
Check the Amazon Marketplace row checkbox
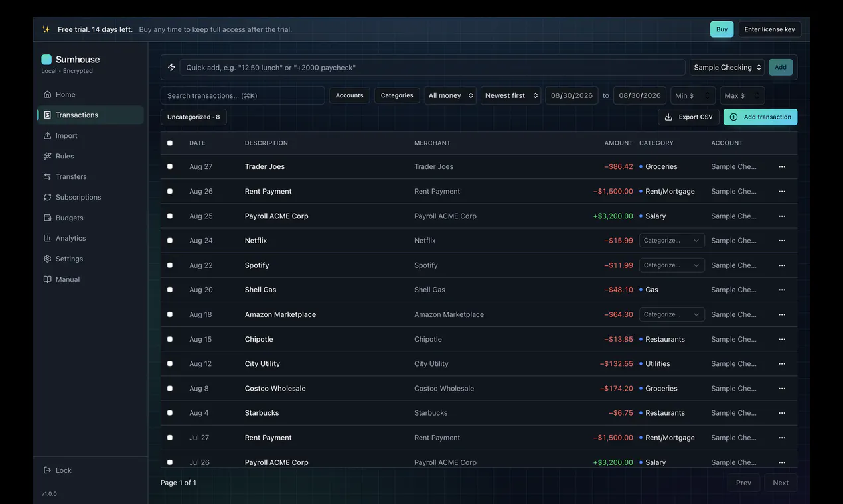coord(170,314)
